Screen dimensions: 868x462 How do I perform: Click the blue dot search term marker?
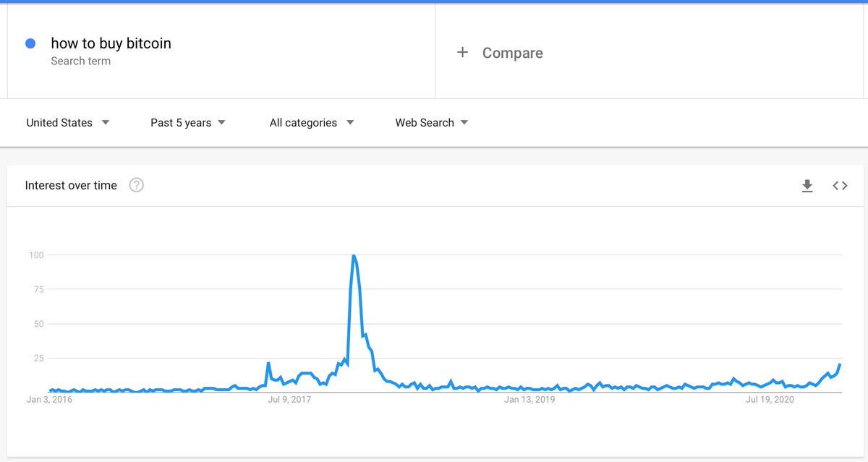coord(30,43)
